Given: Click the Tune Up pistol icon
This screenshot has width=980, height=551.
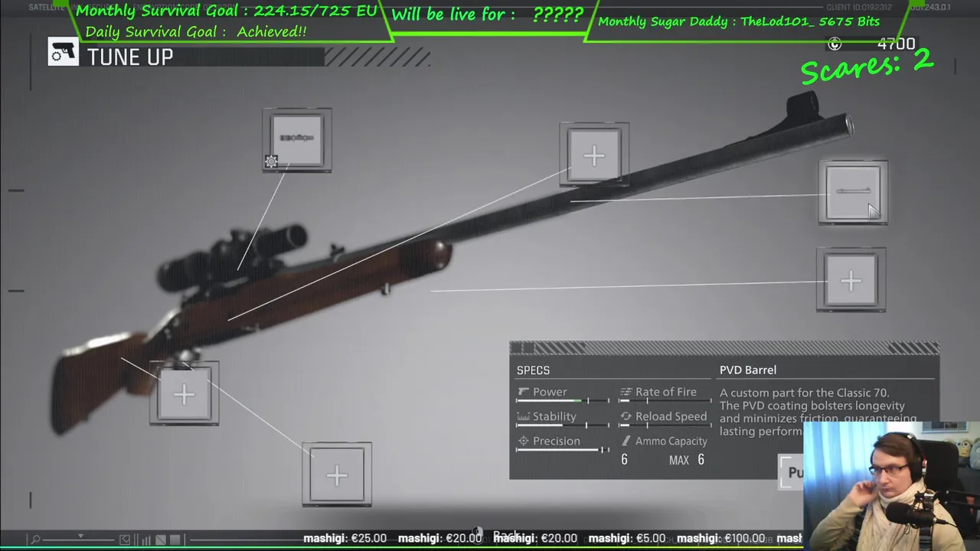Looking at the screenshot, I should [64, 52].
